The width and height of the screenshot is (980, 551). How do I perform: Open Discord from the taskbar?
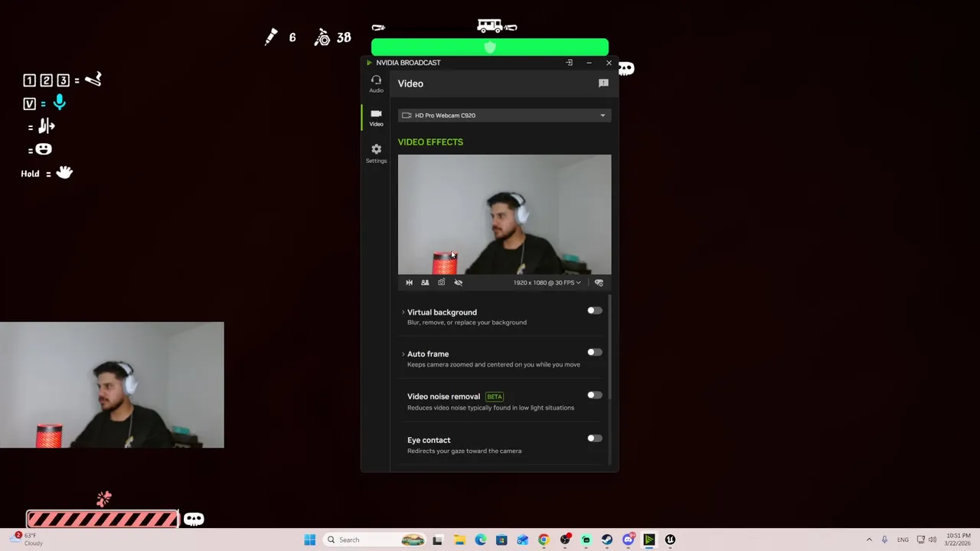point(629,540)
